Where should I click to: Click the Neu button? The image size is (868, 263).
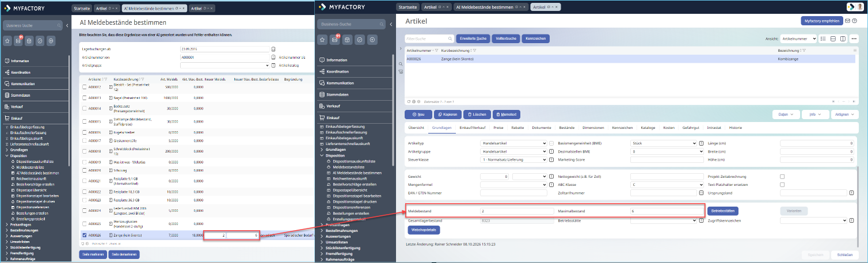(418, 115)
